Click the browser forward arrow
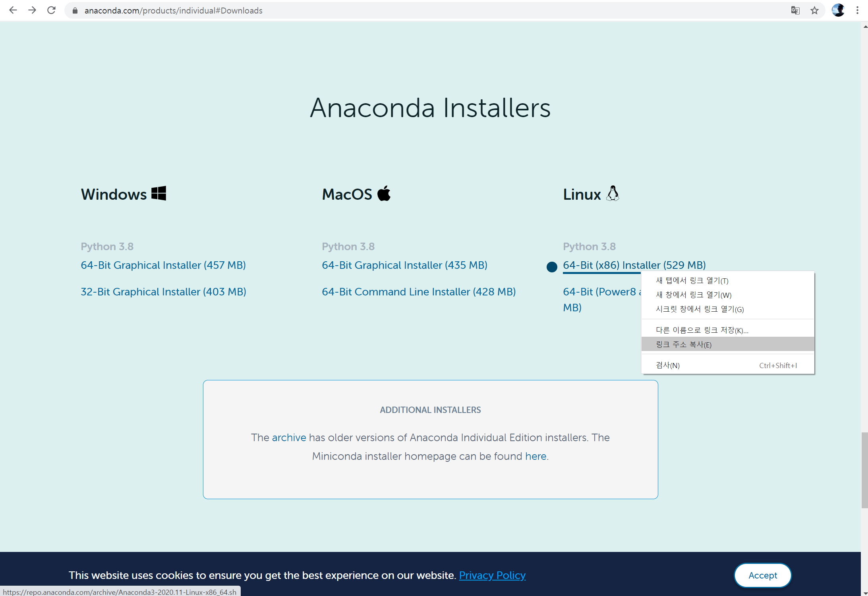868x596 pixels. tap(32, 10)
